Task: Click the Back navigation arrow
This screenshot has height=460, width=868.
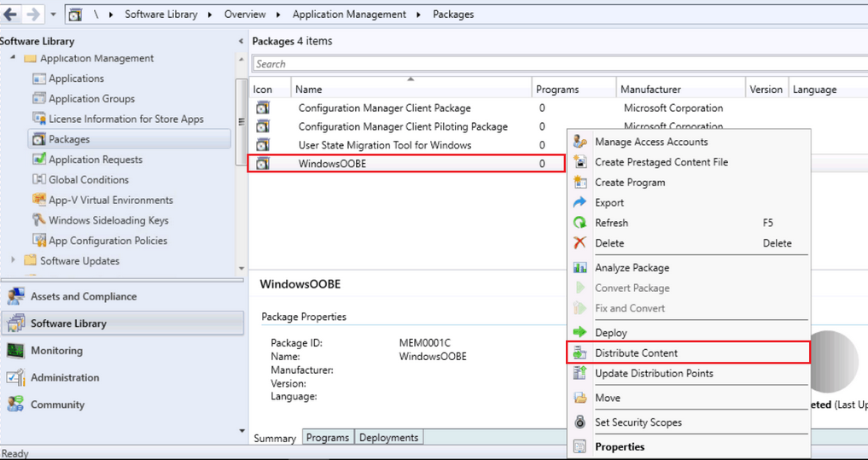Action: [10, 15]
